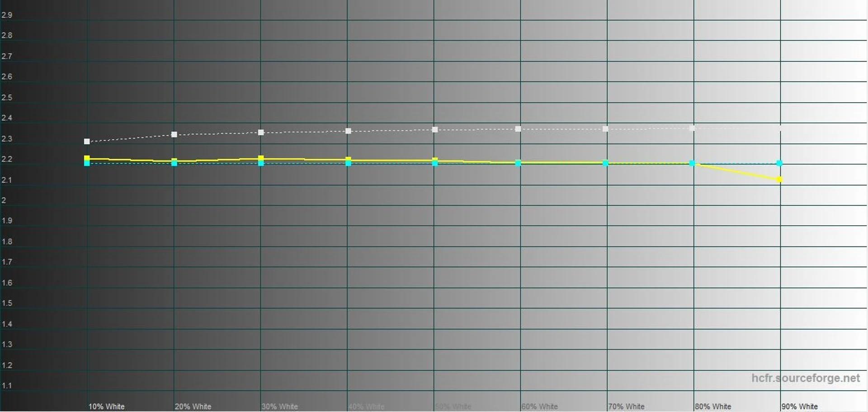The height and width of the screenshot is (412, 868).
Task: Click the "20% White" axis label
Action: click(x=193, y=407)
